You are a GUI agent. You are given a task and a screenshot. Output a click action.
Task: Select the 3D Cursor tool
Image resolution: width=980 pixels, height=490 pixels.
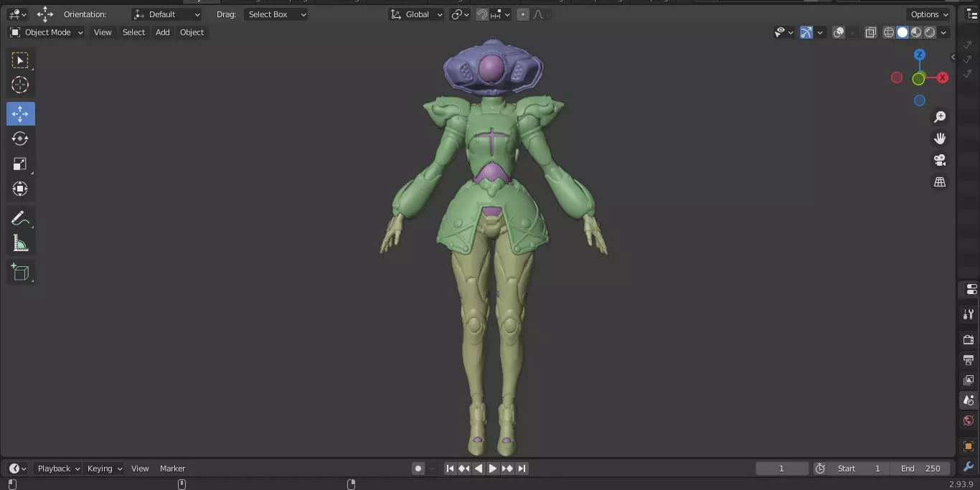(x=20, y=85)
